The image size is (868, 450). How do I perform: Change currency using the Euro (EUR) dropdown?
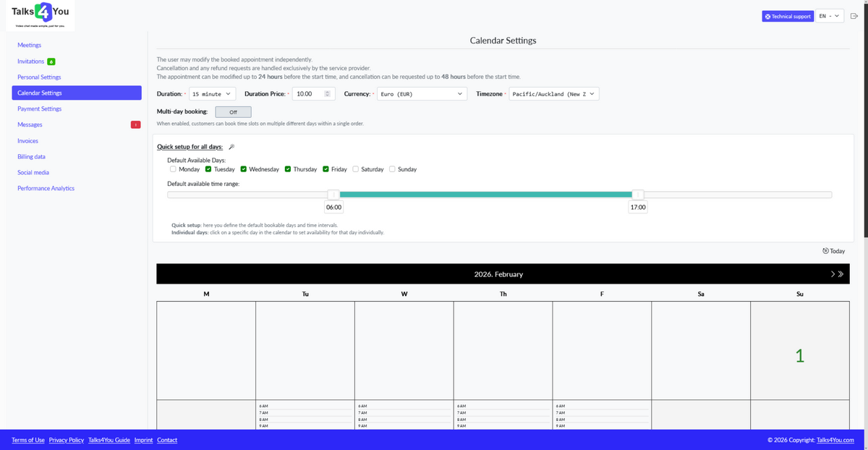(422, 93)
